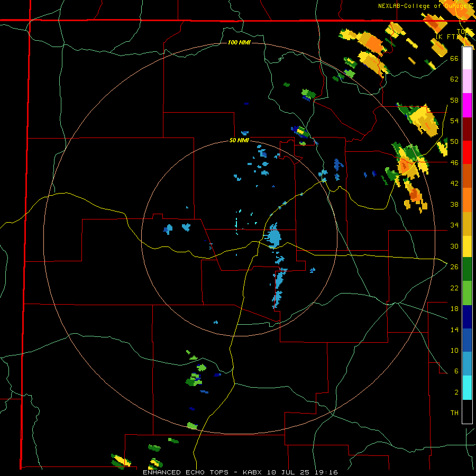Viewport: 476px width, 476px height.
Task: Click the "100 NMI" range label
Action: click(239, 42)
